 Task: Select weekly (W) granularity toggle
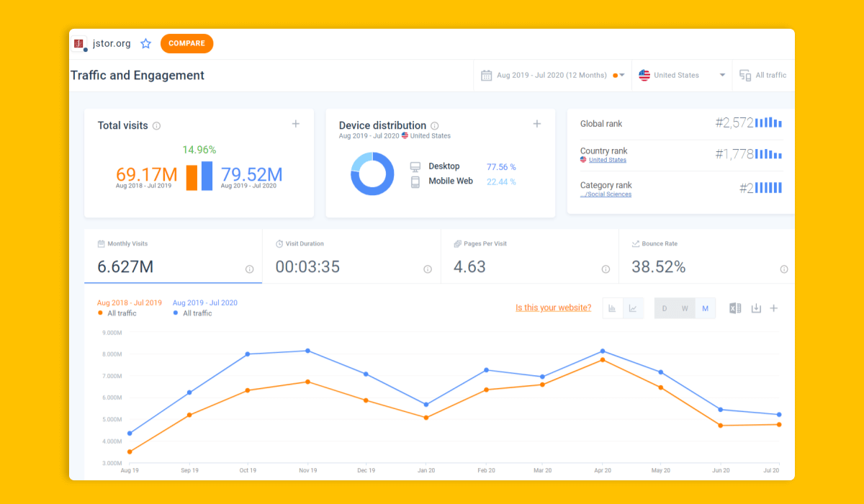685,308
